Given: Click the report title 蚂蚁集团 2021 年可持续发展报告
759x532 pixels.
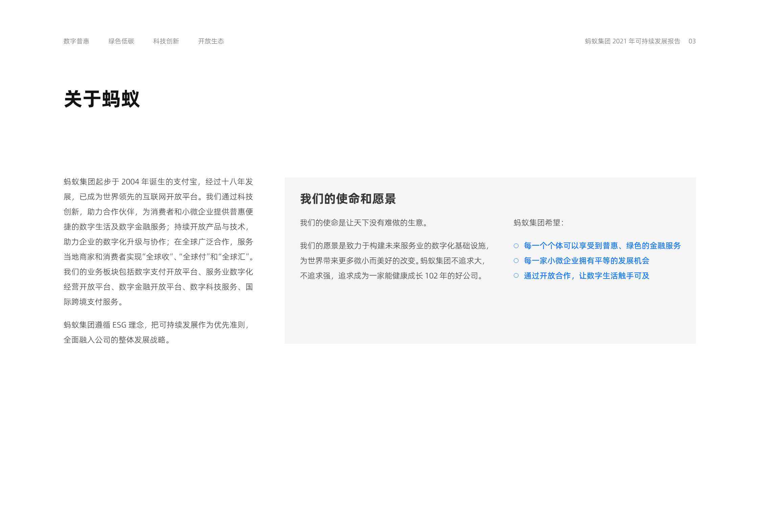Looking at the screenshot, I should 632,41.
